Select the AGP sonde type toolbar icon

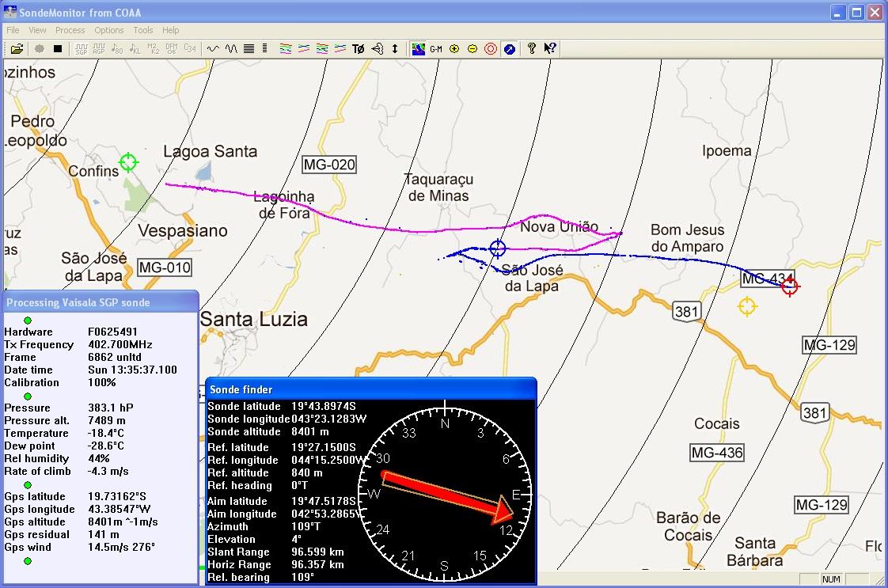coord(99,49)
